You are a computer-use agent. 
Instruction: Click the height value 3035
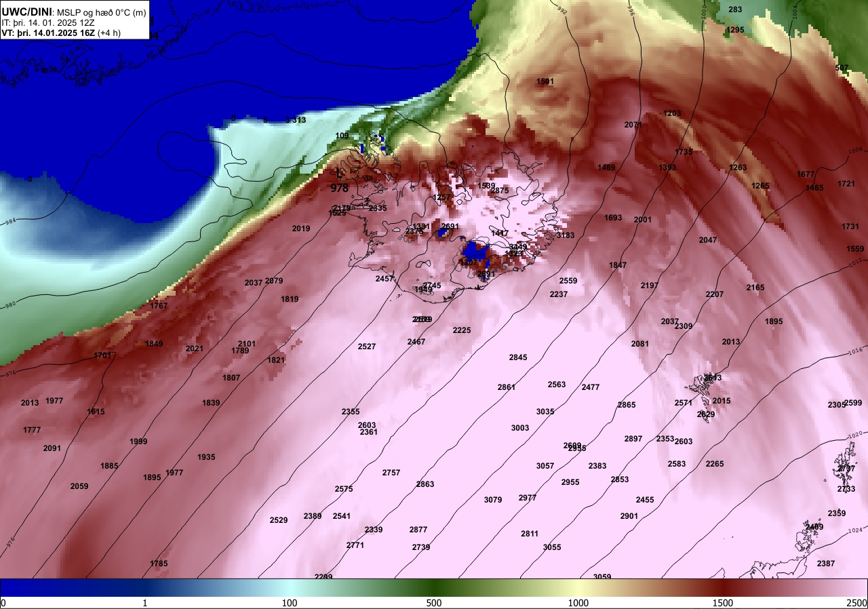(x=545, y=412)
